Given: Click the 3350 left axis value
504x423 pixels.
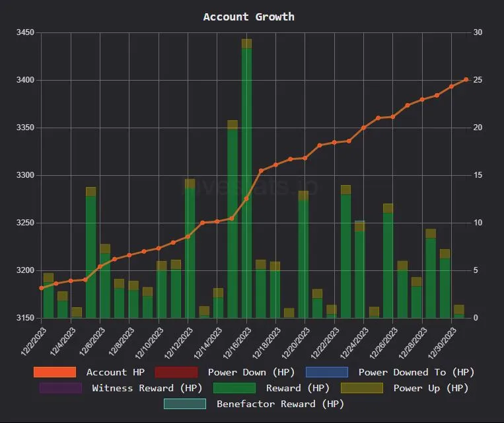Looking at the screenshot, I should pos(25,128).
